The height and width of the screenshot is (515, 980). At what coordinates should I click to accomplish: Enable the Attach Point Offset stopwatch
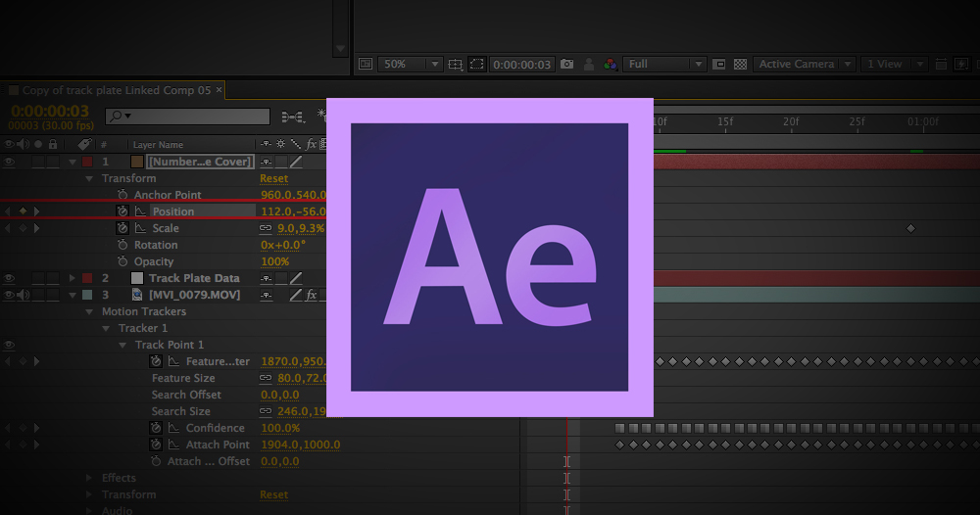[156, 461]
